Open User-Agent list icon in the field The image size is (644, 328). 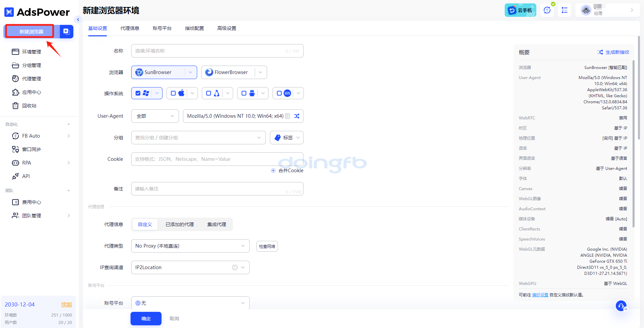pyautogui.click(x=288, y=116)
